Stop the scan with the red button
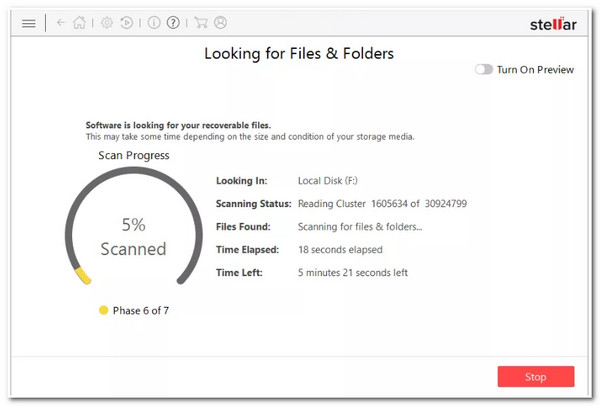The width and height of the screenshot is (600, 406). (536, 377)
